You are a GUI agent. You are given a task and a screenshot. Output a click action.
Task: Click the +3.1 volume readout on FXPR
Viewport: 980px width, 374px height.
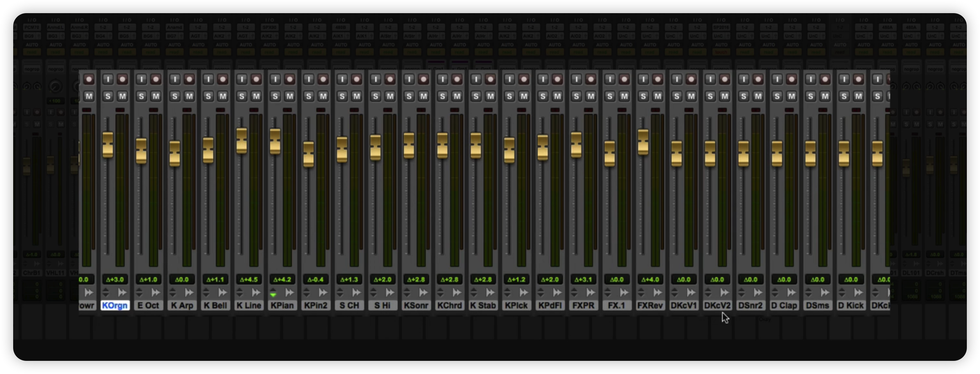(x=583, y=279)
